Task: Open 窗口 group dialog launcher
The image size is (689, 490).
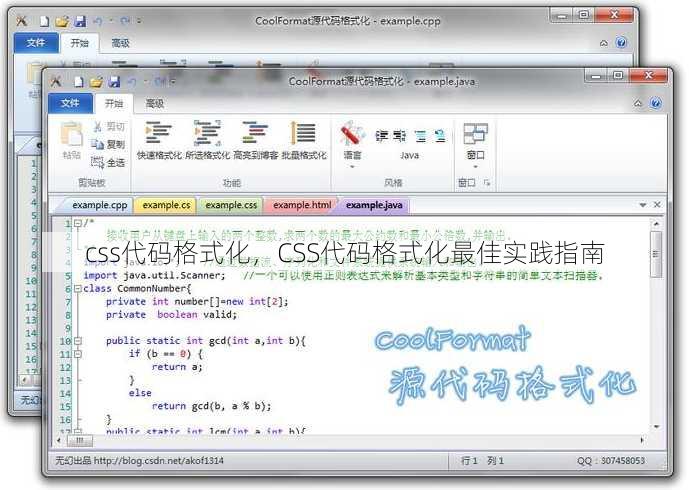Action: click(x=487, y=183)
